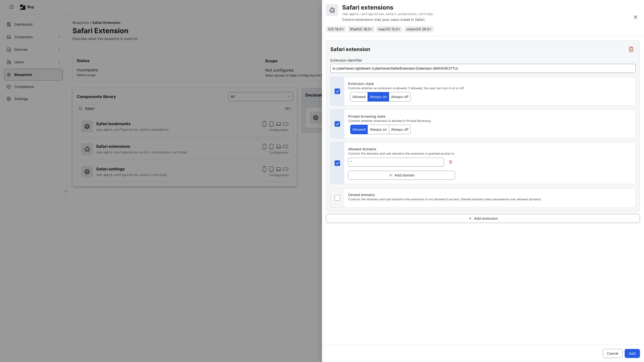Click the Safari bookmarks globe icon
Viewport: 644px width, 362px height.
pyautogui.click(x=87, y=126)
